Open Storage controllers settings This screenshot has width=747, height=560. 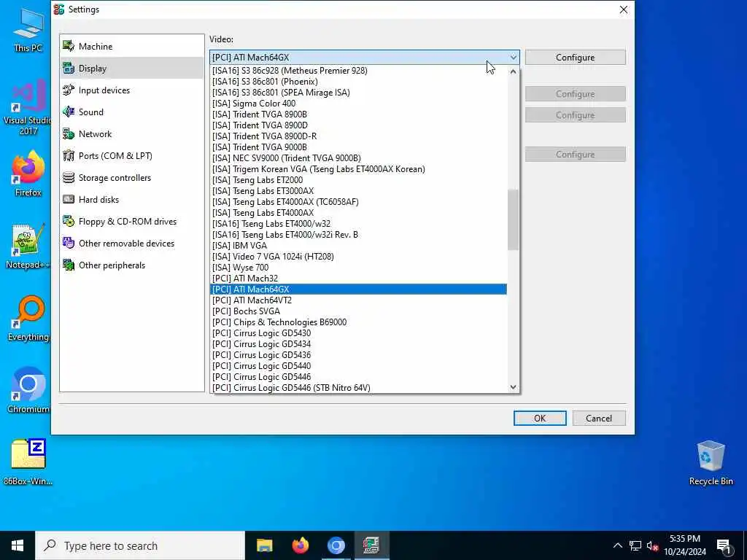[x=132, y=178]
